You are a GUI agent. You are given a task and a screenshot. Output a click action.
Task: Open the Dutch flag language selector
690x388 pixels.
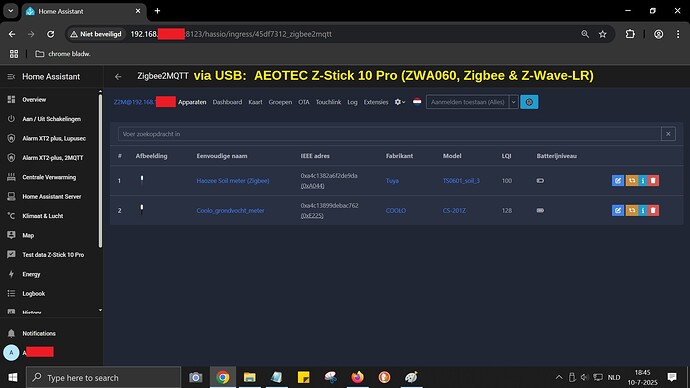click(417, 102)
